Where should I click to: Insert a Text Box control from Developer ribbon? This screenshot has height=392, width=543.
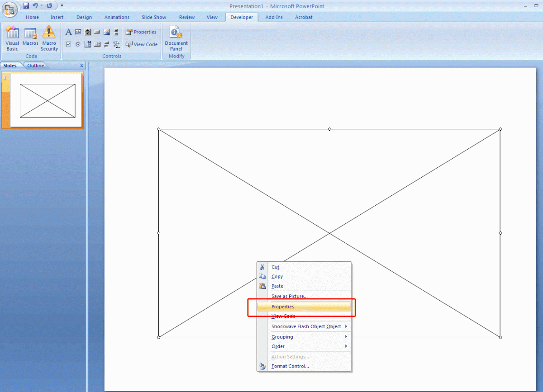78,32
